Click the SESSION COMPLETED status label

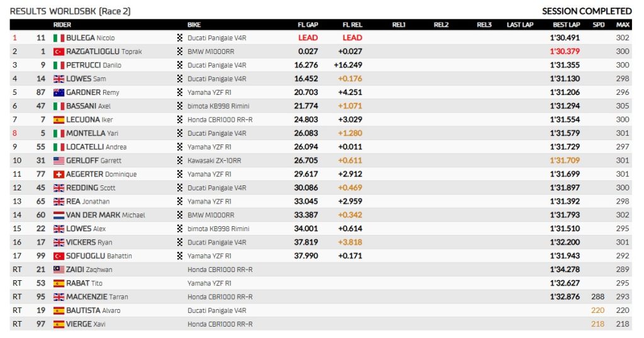(x=586, y=11)
